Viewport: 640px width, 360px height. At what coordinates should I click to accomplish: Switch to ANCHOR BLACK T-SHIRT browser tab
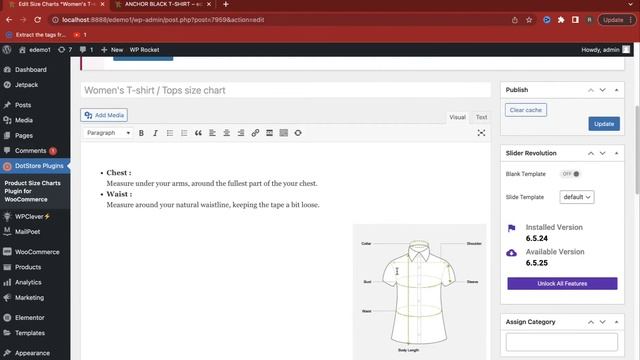[163, 4]
